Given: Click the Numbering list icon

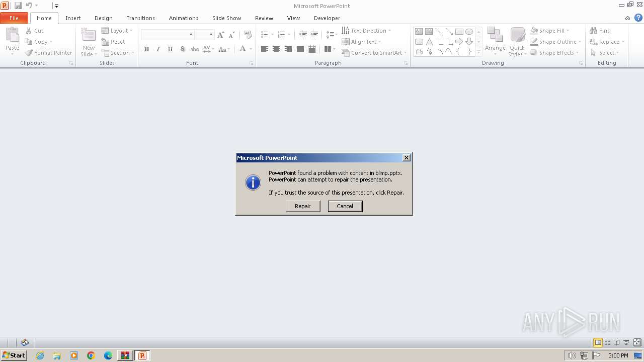Looking at the screenshot, I should point(281,35).
